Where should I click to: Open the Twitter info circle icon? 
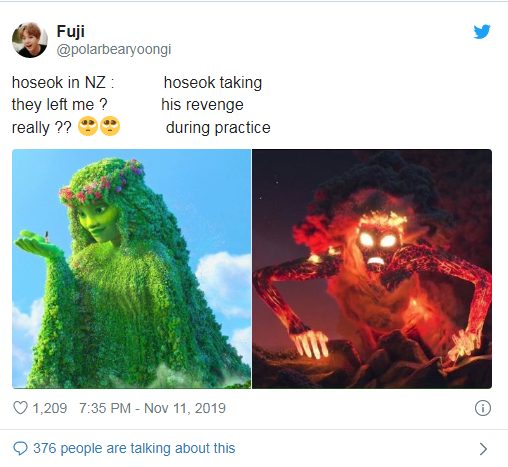click(483, 408)
